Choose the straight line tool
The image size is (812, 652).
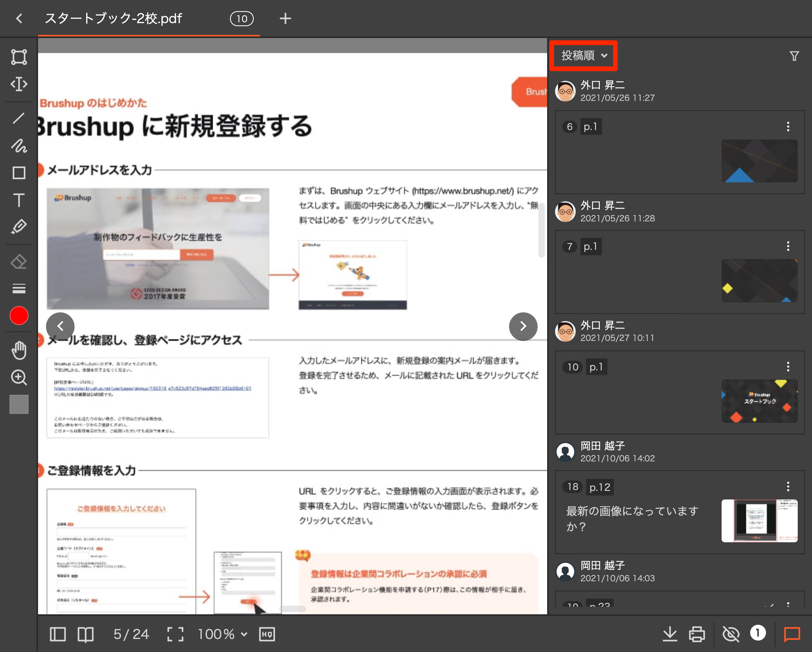19,118
